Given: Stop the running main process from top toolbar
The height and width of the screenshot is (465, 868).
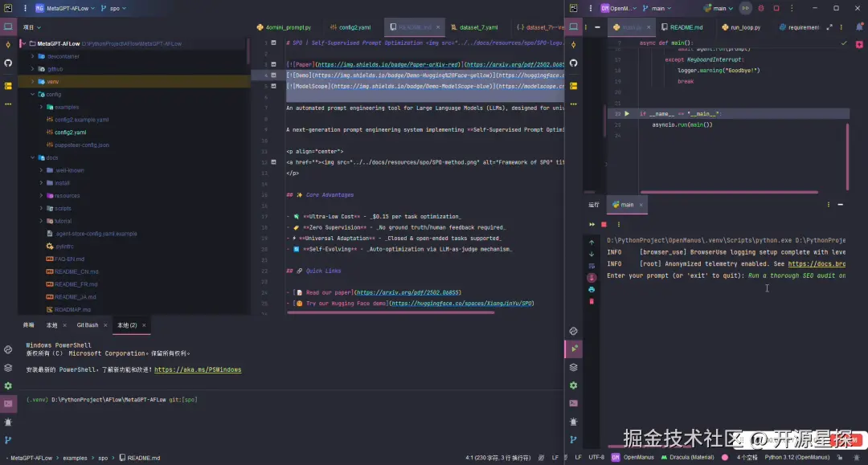Looking at the screenshot, I should tap(776, 8).
